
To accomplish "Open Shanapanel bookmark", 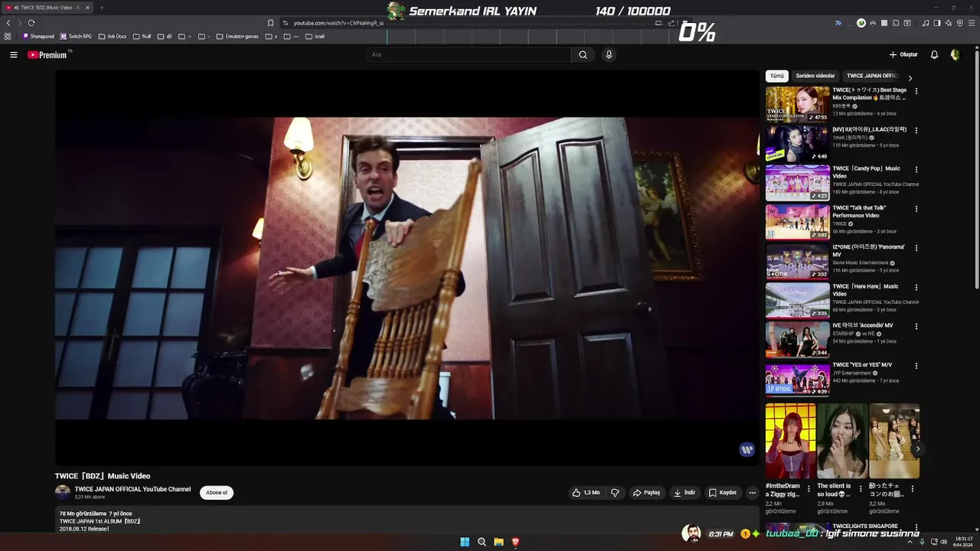I will pyautogui.click(x=39, y=36).
